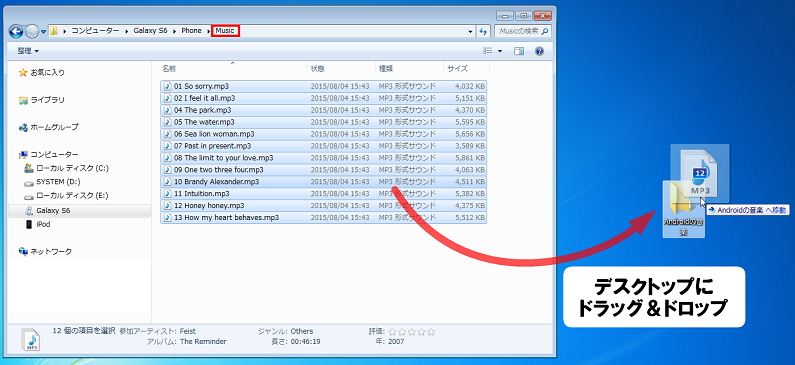Open the 整理 organize menu
This screenshot has height=365, width=795.
tap(28, 51)
